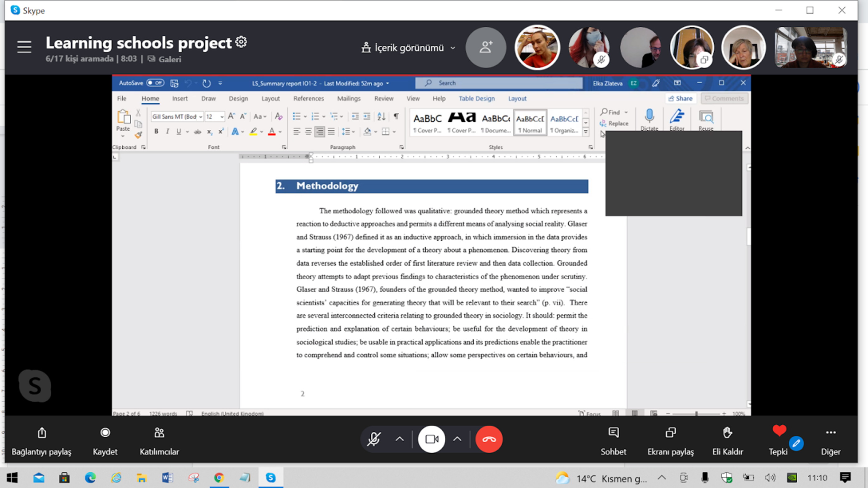Screen dimensions: 868x488
Task: Open Chrome from Windows taskbar
Action: point(219,477)
